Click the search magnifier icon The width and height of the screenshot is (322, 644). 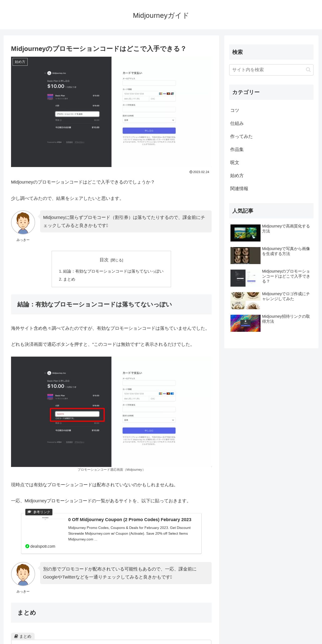(308, 70)
